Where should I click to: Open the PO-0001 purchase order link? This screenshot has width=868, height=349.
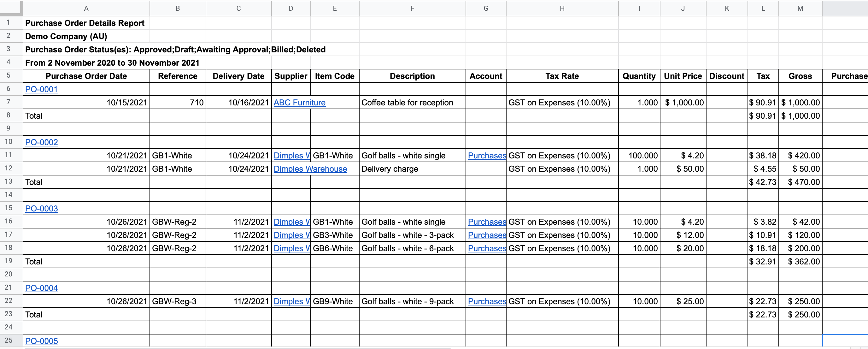[x=41, y=89]
